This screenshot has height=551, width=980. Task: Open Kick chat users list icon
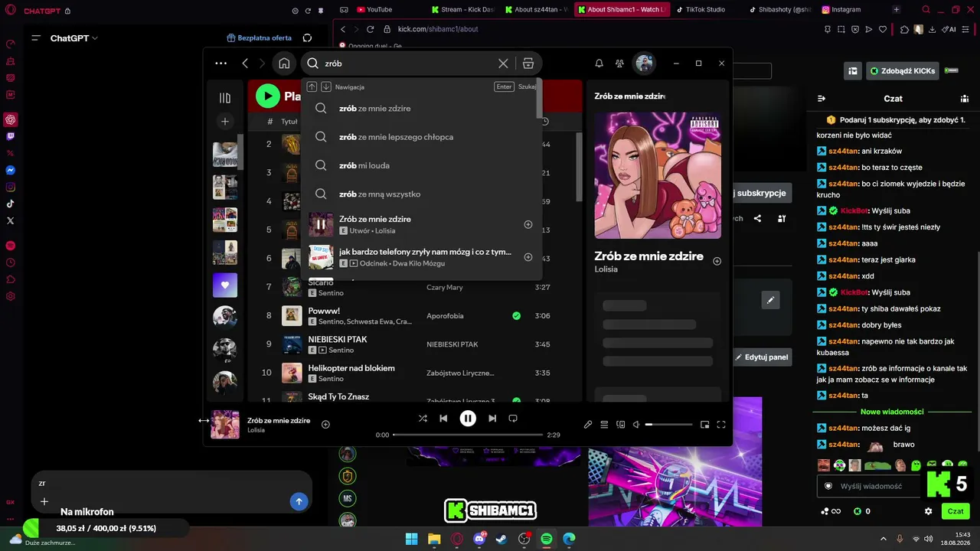[965, 99]
